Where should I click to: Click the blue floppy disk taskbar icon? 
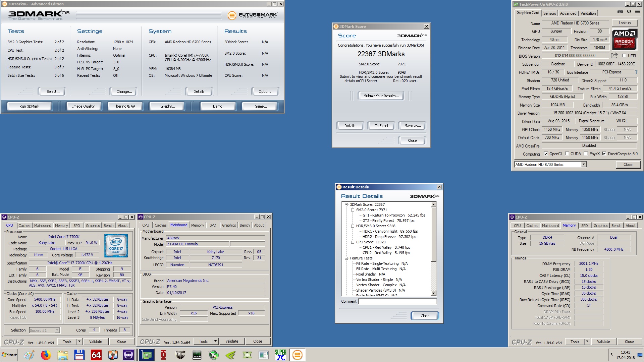click(79, 355)
